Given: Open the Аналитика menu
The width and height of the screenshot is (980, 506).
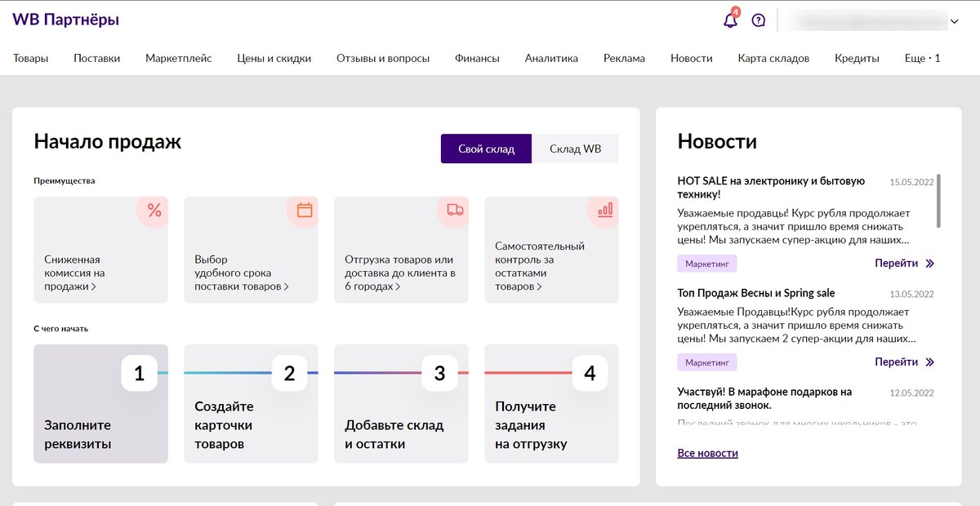Looking at the screenshot, I should click(552, 59).
